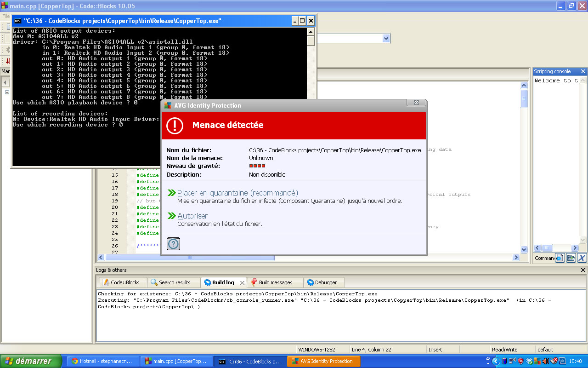This screenshot has width=588, height=368.
Task: Open Windows Security alert shield tray icon
Action: pos(520,361)
